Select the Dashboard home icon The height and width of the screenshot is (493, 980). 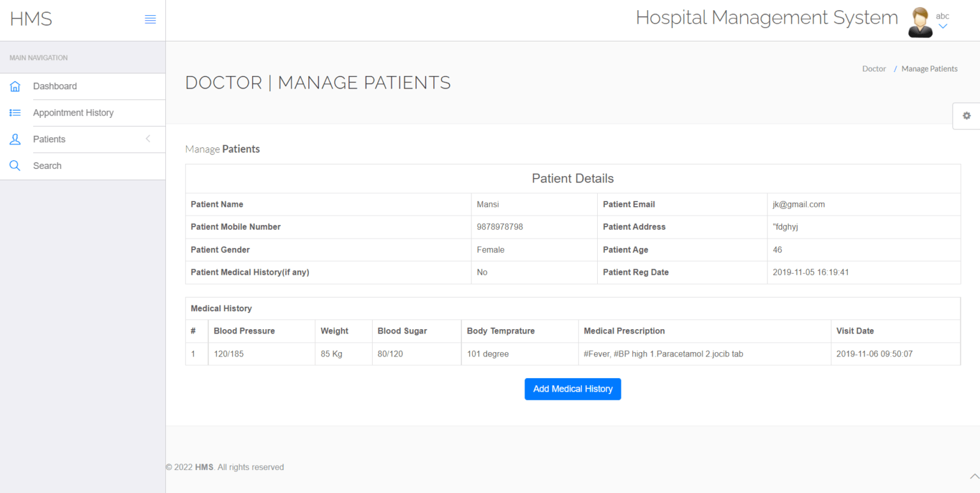[15, 86]
